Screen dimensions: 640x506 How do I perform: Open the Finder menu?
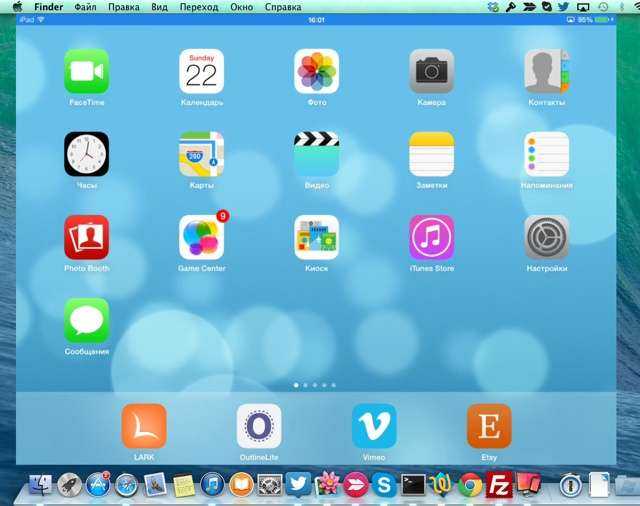[x=49, y=7]
